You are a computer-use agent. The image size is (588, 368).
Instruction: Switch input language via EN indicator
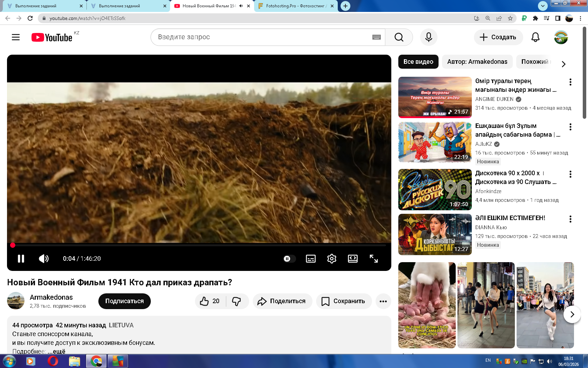click(x=488, y=360)
